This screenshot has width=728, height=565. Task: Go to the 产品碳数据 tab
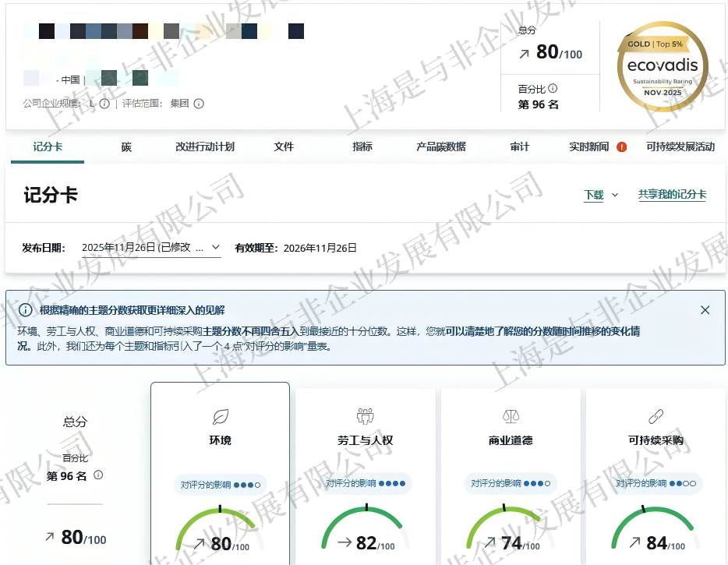tap(441, 147)
